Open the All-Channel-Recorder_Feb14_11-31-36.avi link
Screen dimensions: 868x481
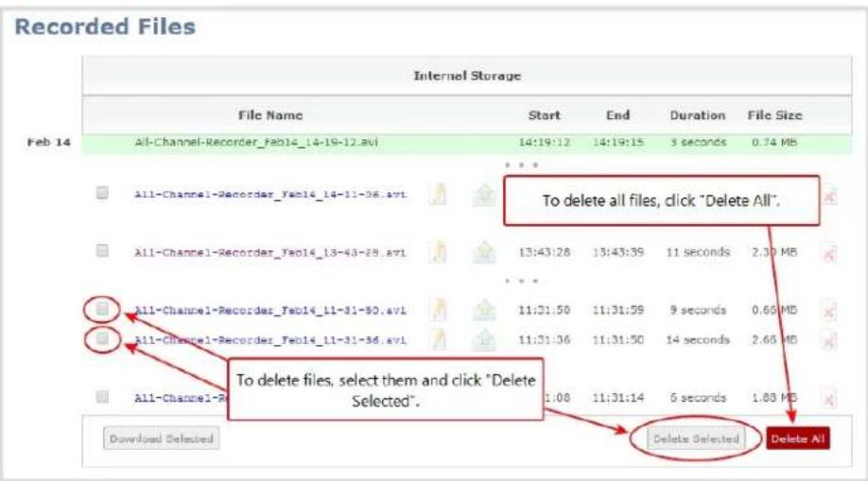(270, 340)
